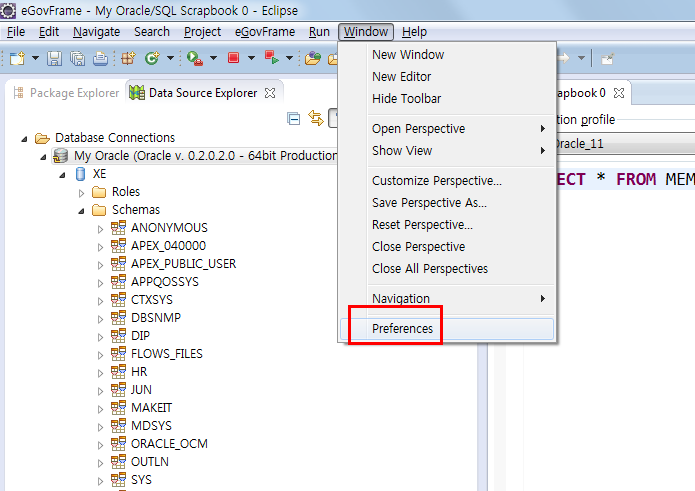Select New Window menu entry

pos(447,55)
